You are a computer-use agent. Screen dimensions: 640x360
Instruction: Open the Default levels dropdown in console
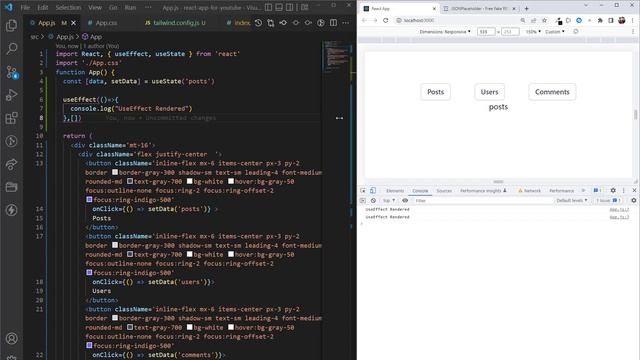tap(572, 200)
